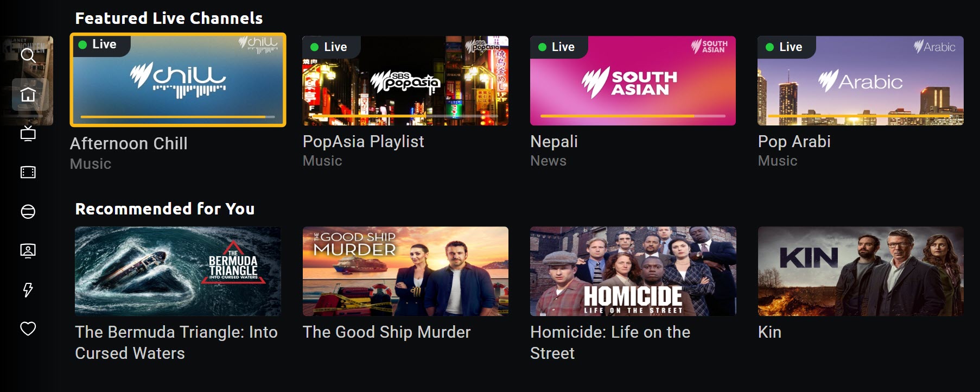Click the Kin title link
Viewport: 980px width, 392px height.
point(769,332)
